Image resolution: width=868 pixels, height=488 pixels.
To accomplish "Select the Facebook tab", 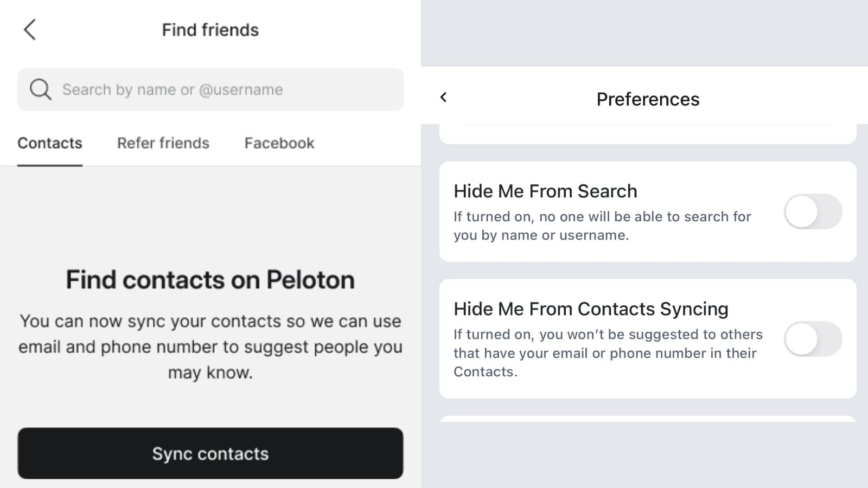I will click(x=279, y=143).
